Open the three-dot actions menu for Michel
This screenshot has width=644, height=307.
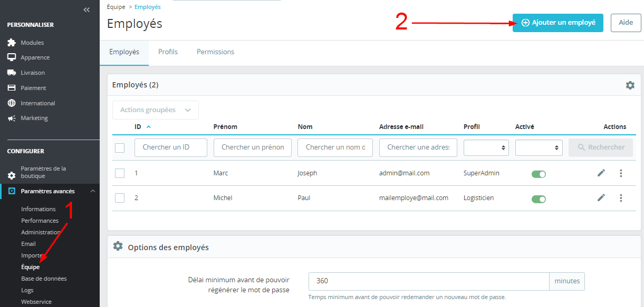point(621,198)
